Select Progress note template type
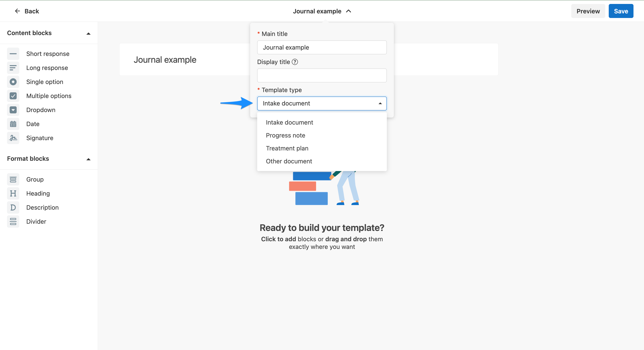Screen dimensions: 644x350 point(322,136)
